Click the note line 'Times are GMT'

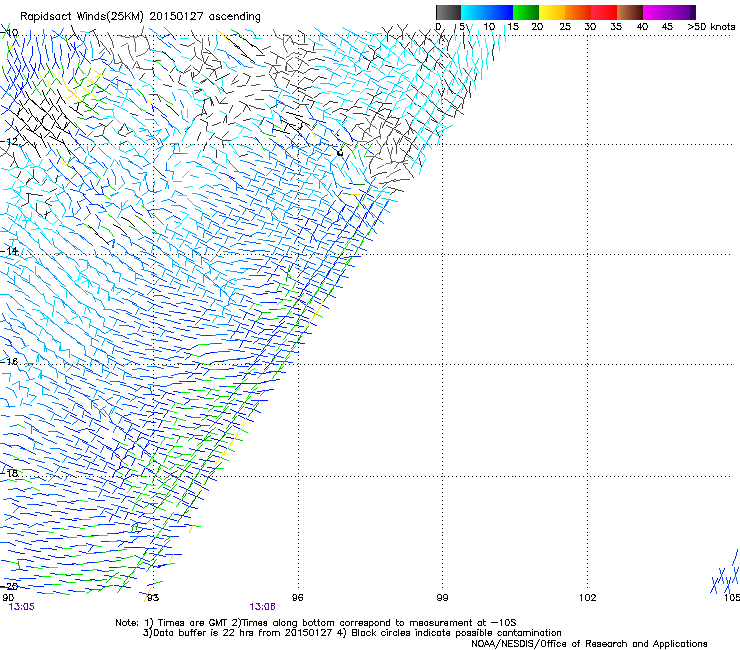(194, 623)
